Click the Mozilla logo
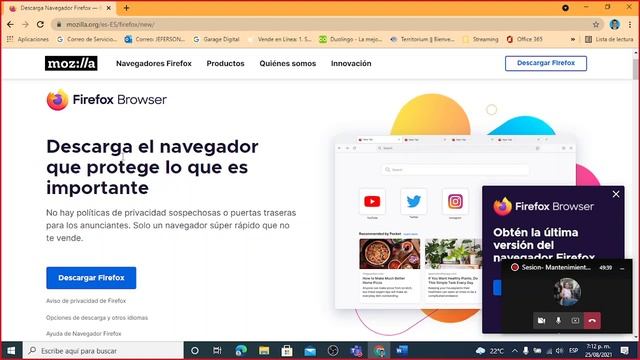 point(71,63)
